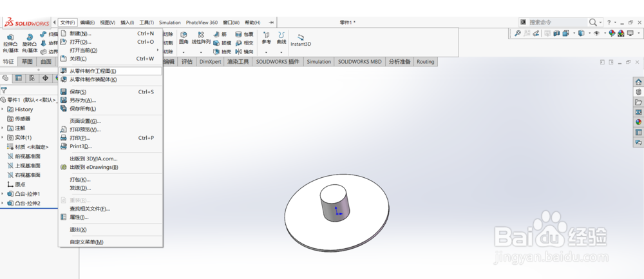Click the Wrap (包覆) tool icon
Image resolution: width=644 pixels, height=279 pixels.
[x=239, y=35]
